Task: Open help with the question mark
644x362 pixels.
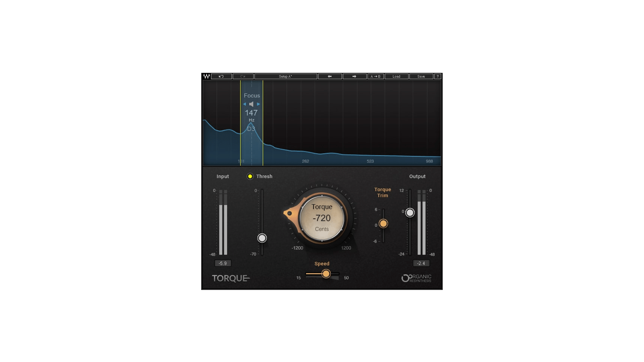Action: [438, 76]
